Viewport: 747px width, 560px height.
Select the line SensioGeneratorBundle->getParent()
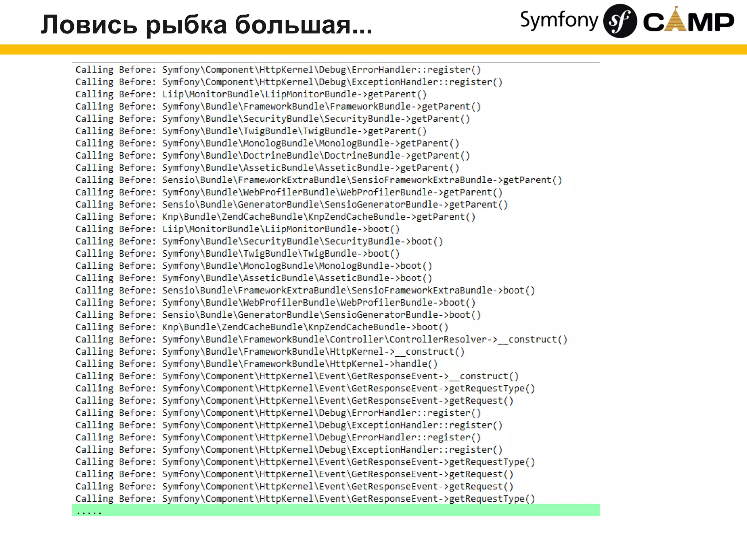pyautogui.click(x=292, y=205)
